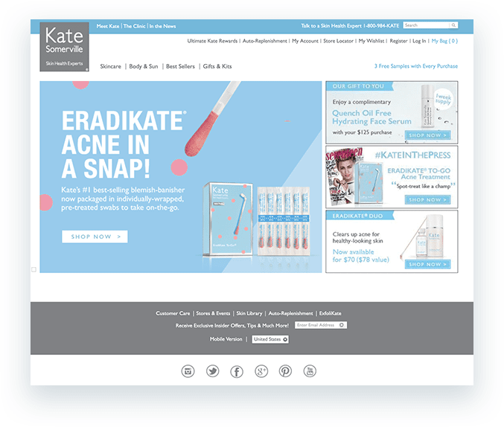The image size is (504, 427).
Task: Go to Meet Kate page
Action: [x=108, y=26]
